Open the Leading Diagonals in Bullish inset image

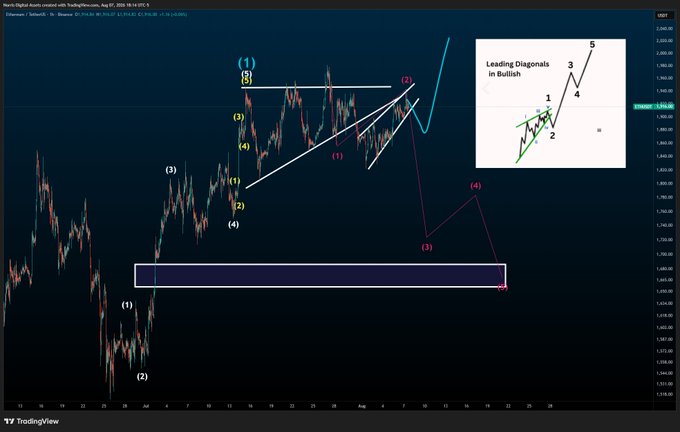pos(550,103)
